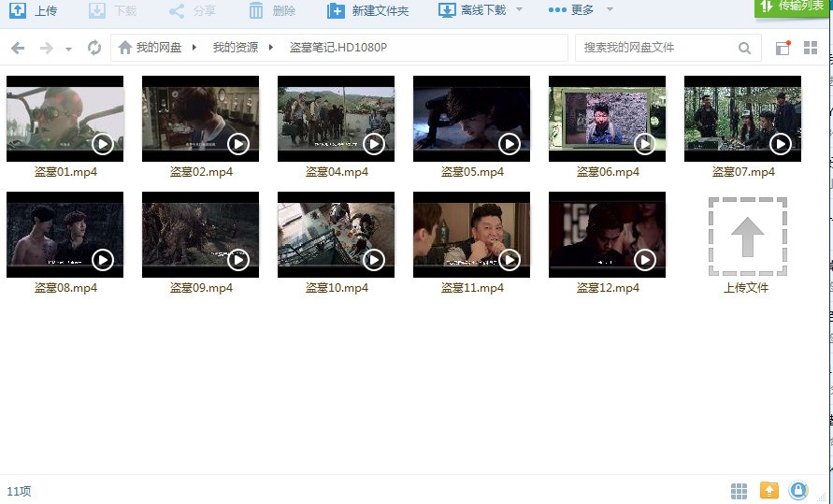Select the 盗墓11.mp4 video thumbnail
Image resolution: width=833 pixels, height=504 pixels.
(x=471, y=234)
